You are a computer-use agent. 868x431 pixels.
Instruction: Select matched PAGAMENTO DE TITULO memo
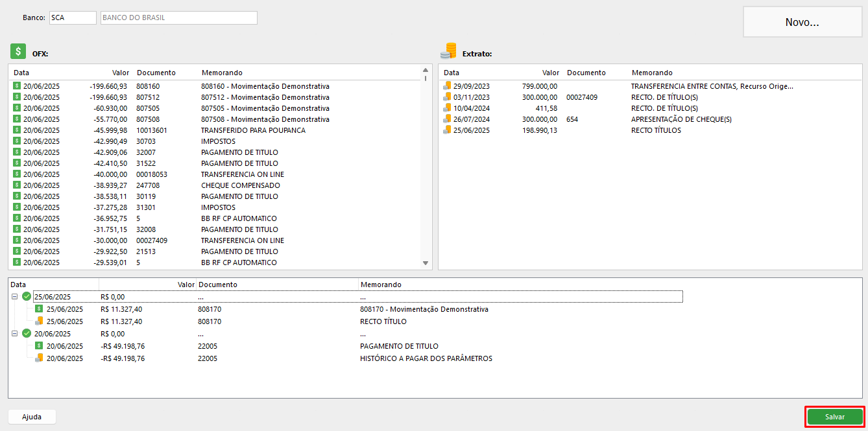point(399,345)
